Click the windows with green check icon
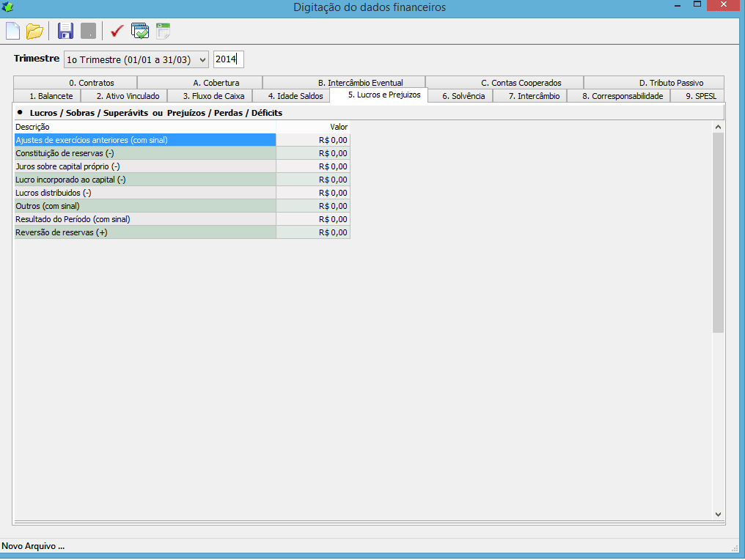The image size is (745, 560). pos(139,31)
